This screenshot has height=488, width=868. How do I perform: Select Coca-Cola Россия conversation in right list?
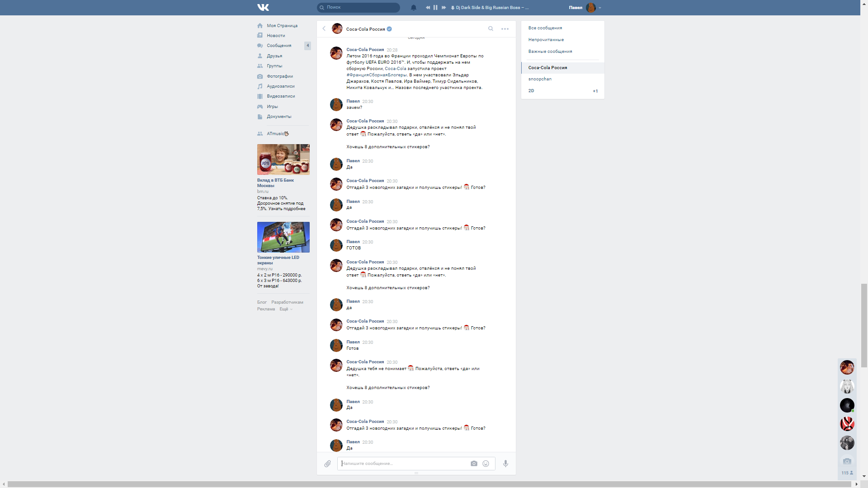[563, 68]
